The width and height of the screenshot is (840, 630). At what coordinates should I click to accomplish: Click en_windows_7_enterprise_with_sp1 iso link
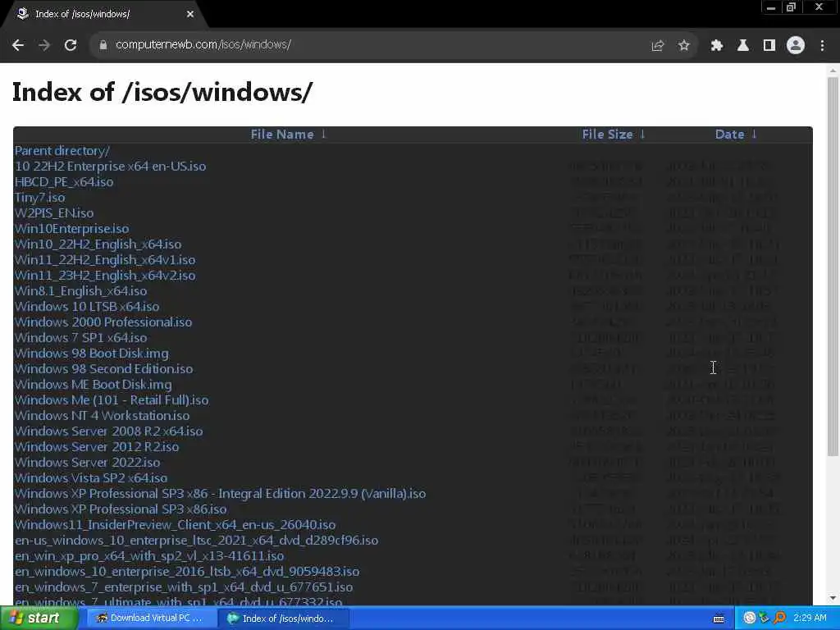tap(184, 587)
